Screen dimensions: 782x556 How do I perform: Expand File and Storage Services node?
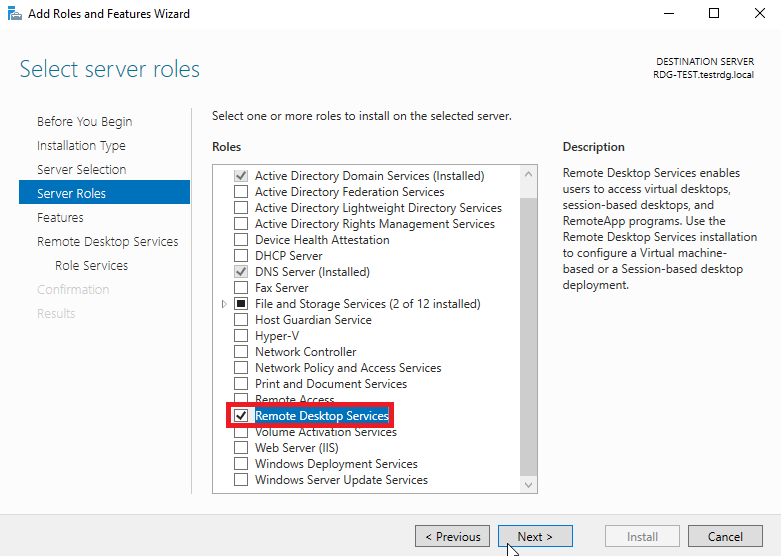224,304
